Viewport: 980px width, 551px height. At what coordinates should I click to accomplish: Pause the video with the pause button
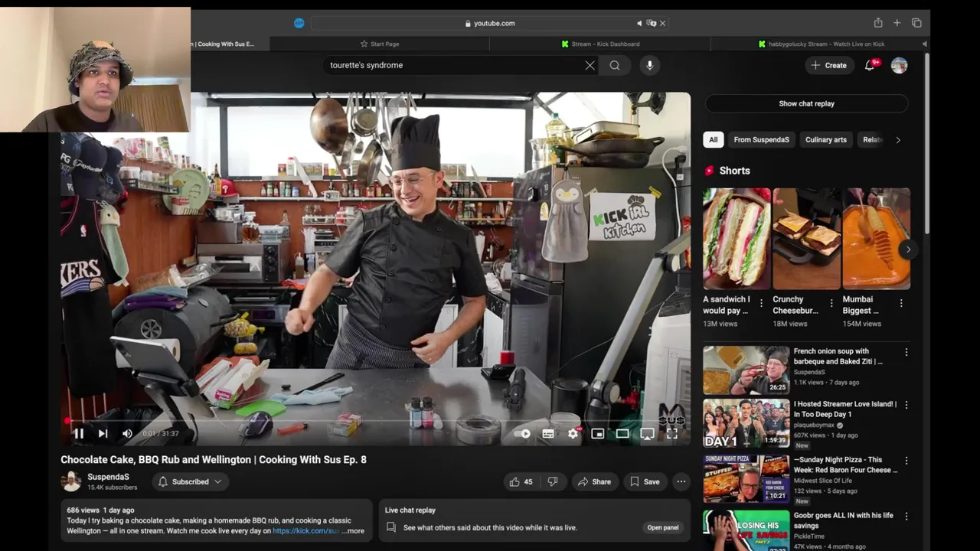78,433
